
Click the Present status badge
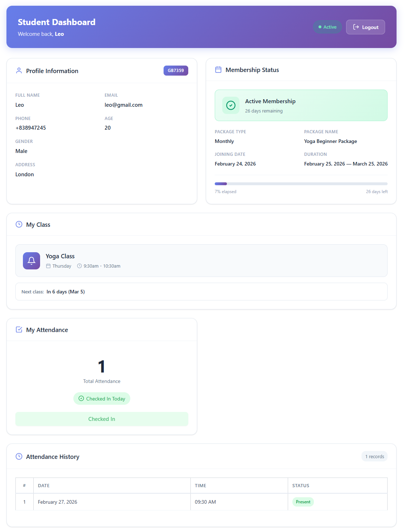pyautogui.click(x=303, y=502)
